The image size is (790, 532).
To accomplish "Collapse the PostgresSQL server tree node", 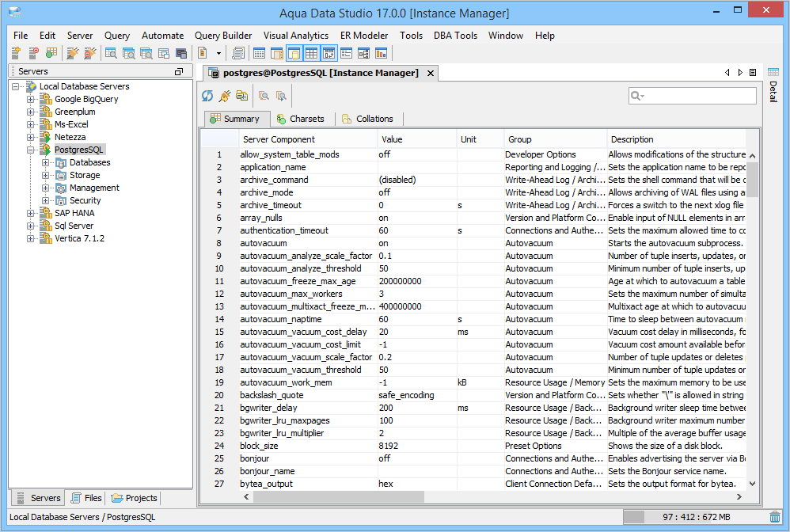I will pyautogui.click(x=31, y=150).
